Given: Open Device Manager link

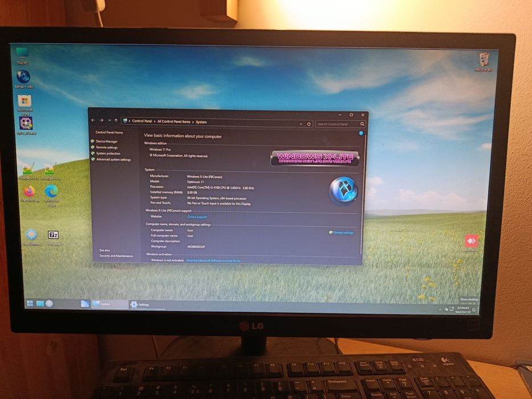Looking at the screenshot, I should (x=107, y=141).
